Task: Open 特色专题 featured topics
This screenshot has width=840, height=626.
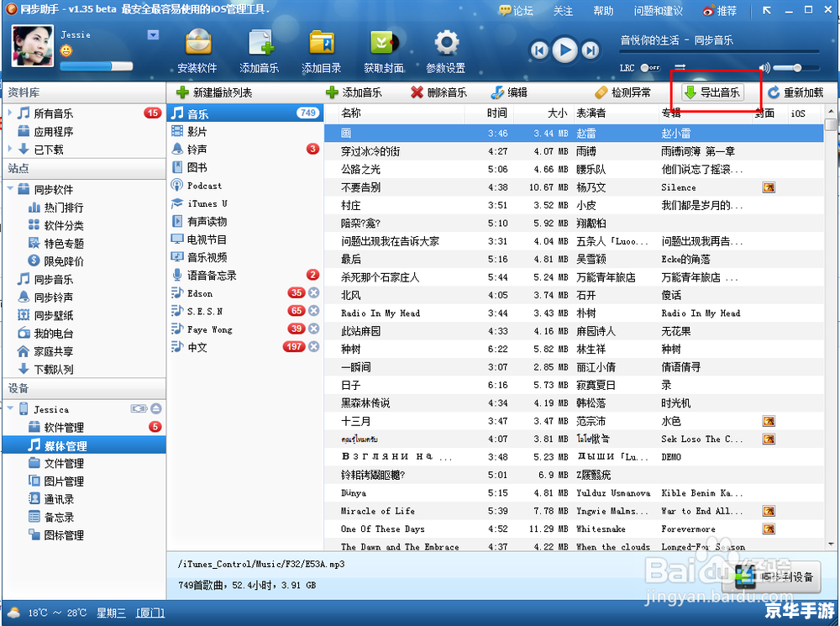Action: (55, 244)
